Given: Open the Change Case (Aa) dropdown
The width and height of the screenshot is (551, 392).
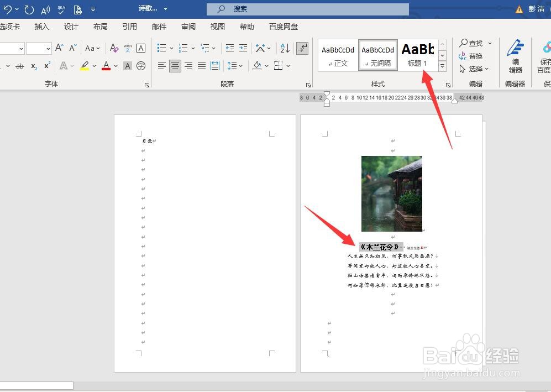Looking at the screenshot, I should click(x=92, y=48).
